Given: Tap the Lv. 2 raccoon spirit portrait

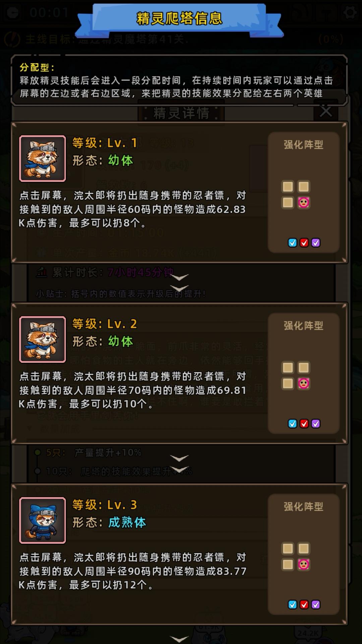Looking at the screenshot, I should (43, 339).
